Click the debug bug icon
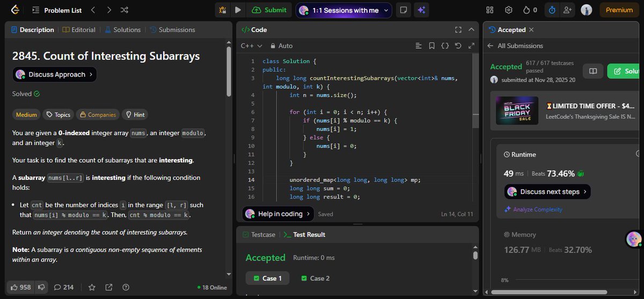Screen dimensions: 644x299 (x=223, y=10)
